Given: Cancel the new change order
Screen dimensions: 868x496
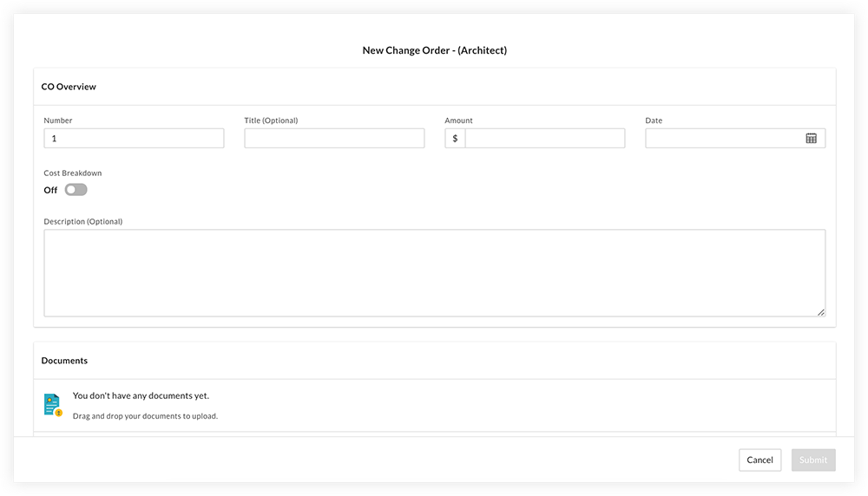Looking at the screenshot, I should (760, 460).
